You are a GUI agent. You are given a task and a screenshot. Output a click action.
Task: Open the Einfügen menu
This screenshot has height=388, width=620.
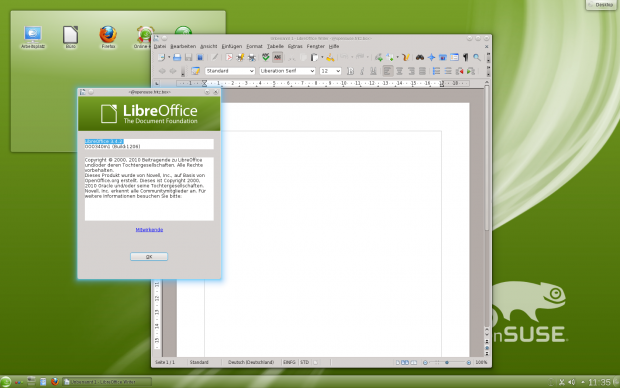click(x=232, y=46)
